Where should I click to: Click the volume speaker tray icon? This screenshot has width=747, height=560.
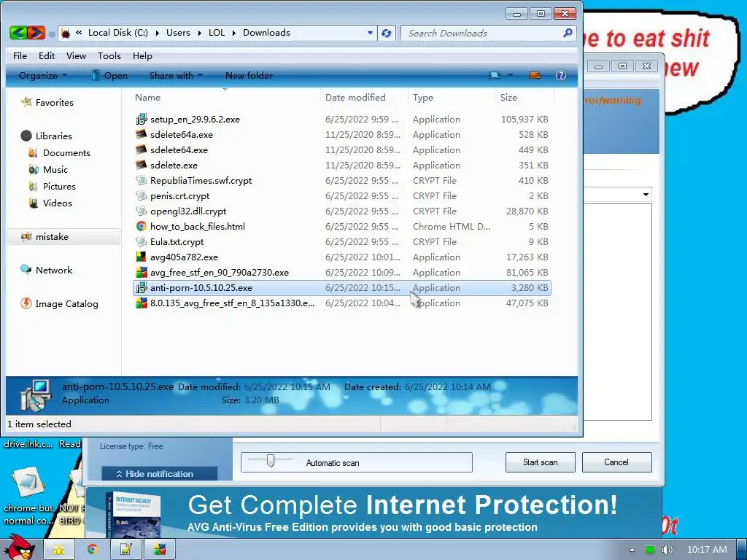667,550
